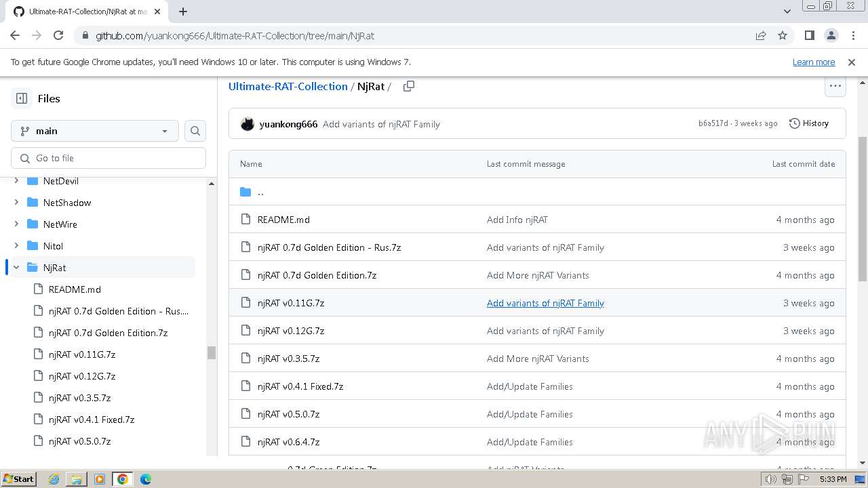Open njRAT 0.7d Golden Edition - Rus.7z file
Screen dimensions: 868x488
(329, 247)
